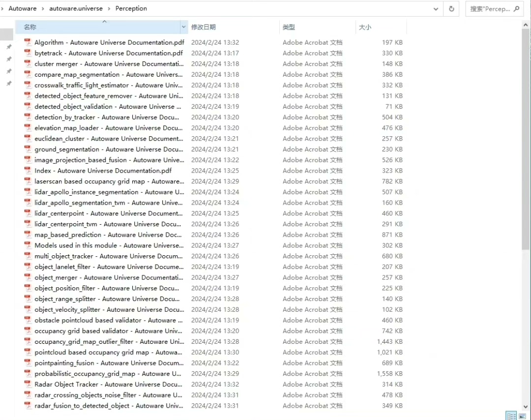Click the first pin icon in navigation pane
531x420 pixels.
click(9, 47)
